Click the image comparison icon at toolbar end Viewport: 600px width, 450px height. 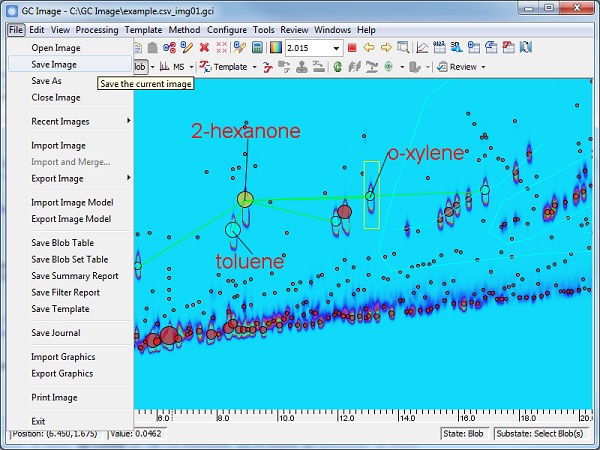(526, 47)
